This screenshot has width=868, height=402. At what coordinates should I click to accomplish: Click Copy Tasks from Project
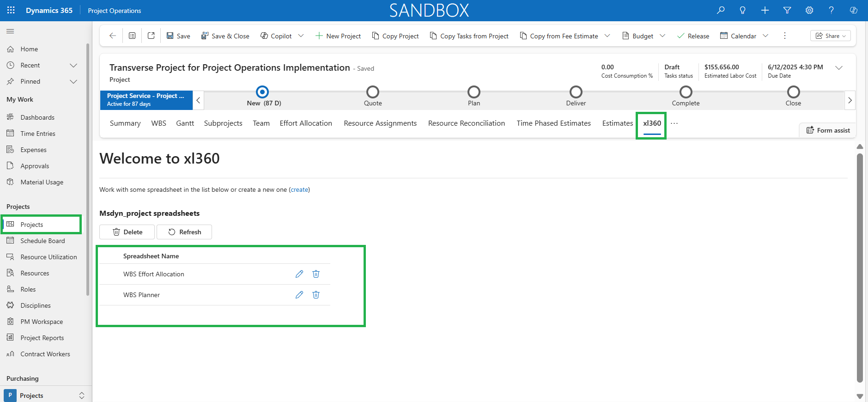pos(469,36)
